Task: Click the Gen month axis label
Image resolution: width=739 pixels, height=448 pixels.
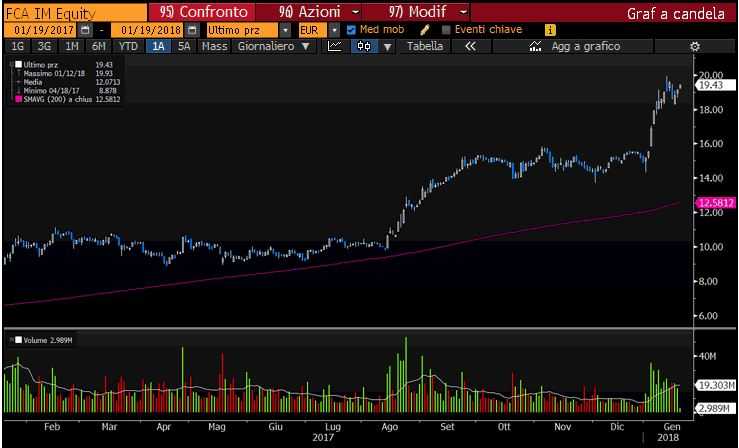Action: point(672,427)
